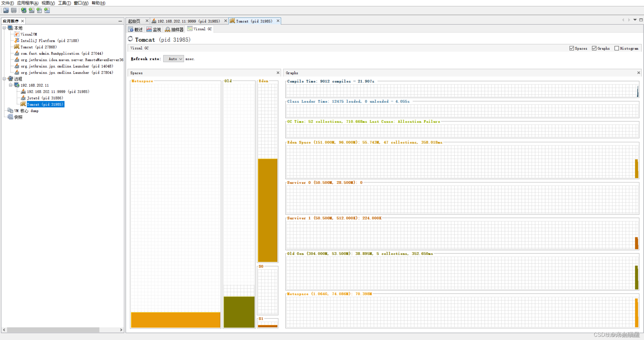
Task: Minimize the 应用程序 panel
Action: 120,21
